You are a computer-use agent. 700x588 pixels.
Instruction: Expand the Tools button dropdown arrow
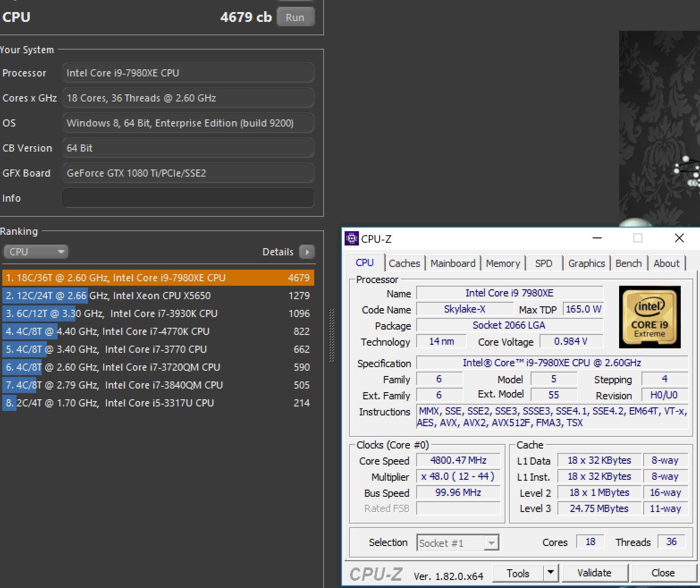pos(551,573)
